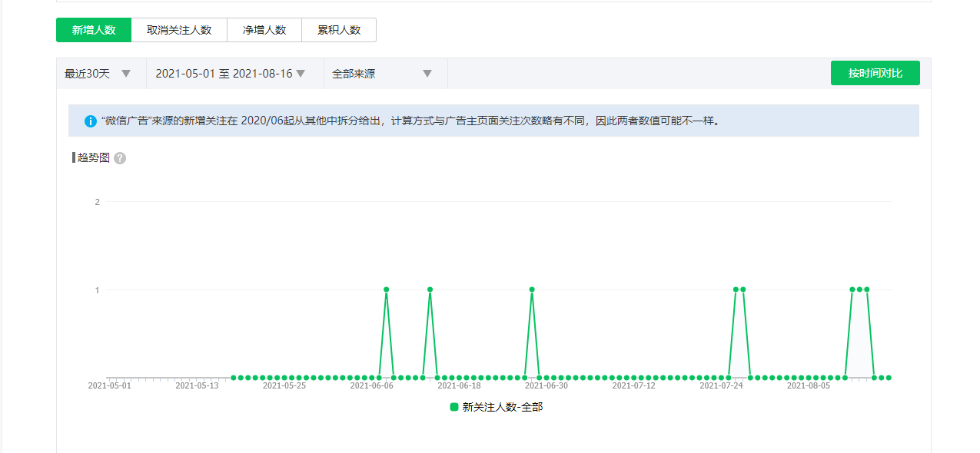Click the green legend swatch below the chart
980x453 pixels.
[454, 407]
